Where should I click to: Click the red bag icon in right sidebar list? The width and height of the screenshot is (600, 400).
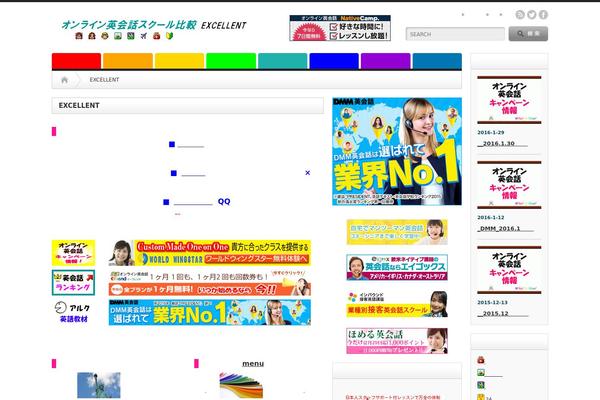tap(481, 360)
